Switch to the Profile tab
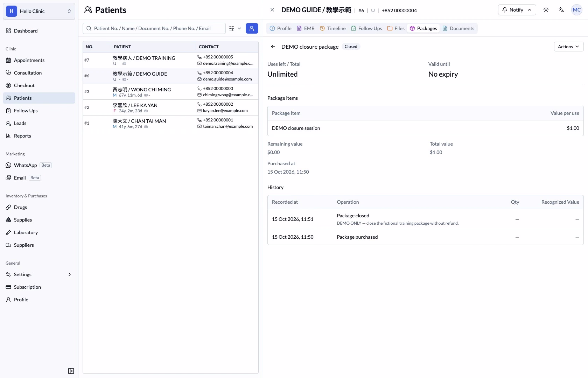 coord(280,28)
